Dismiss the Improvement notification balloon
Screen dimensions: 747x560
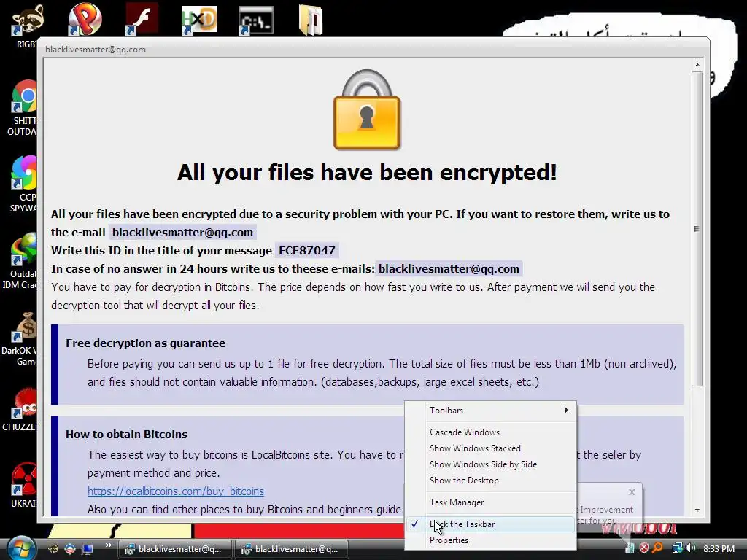coord(632,492)
